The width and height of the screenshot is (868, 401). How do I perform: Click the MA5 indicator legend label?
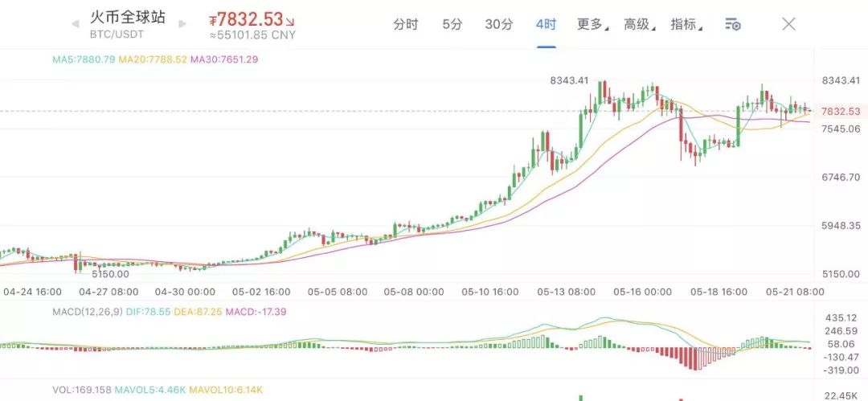[x=83, y=59]
